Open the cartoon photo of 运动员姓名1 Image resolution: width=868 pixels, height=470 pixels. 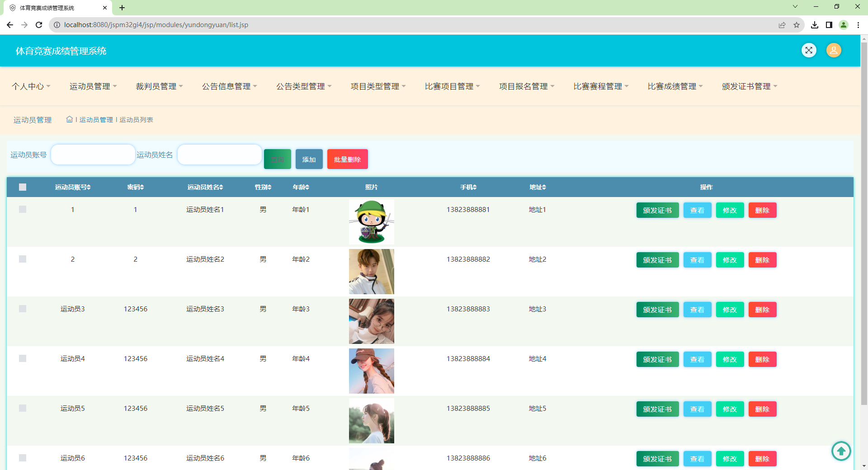372,222
